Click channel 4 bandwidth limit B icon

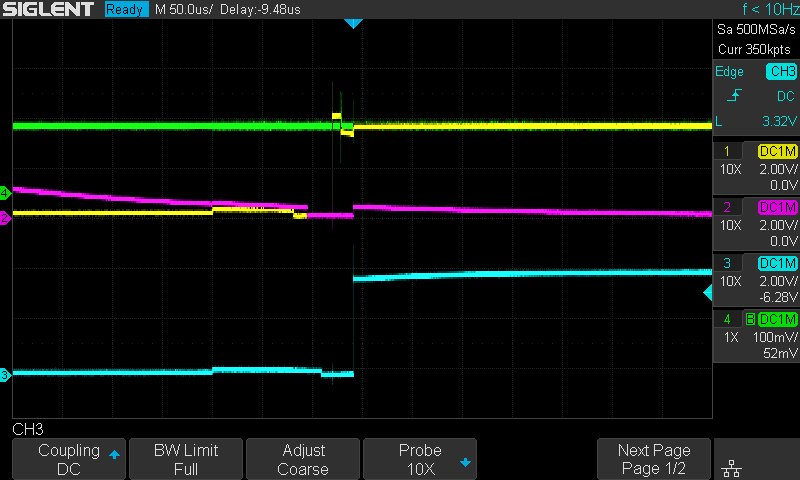pos(750,319)
